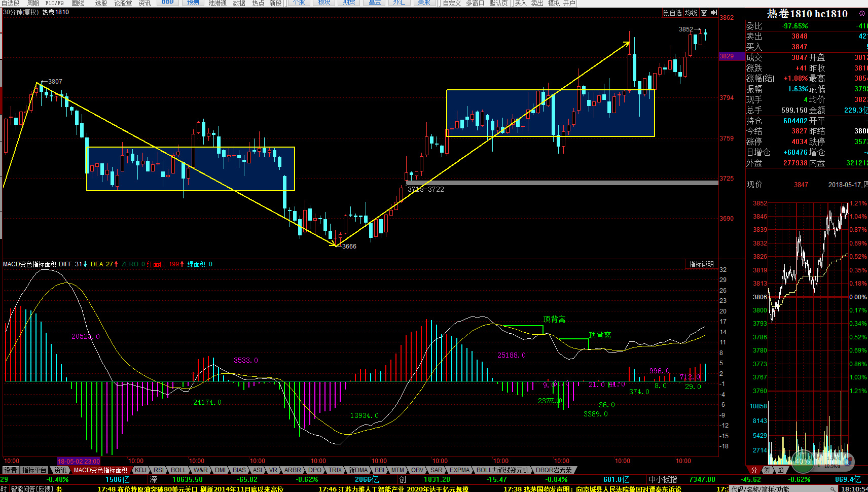Image resolution: width=868 pixels, height=492 pixels.
Task: Select the BOLL力道线郑元凯 indicator tab
Action: (x=502, y=470)
